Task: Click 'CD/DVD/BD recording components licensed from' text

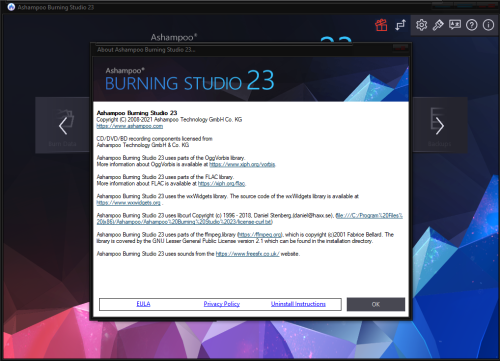Action: point(155,139)
